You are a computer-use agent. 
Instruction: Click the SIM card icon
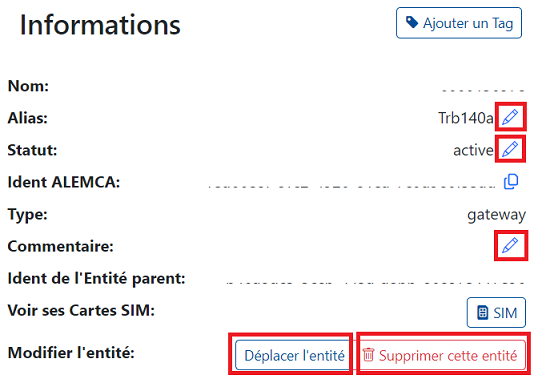(x=482, y=313)
